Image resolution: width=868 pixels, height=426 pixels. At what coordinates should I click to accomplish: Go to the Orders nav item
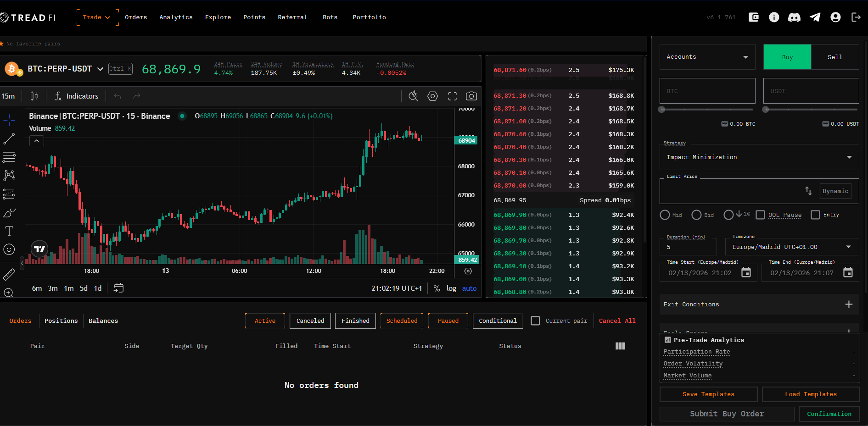[x=136, y=17]
